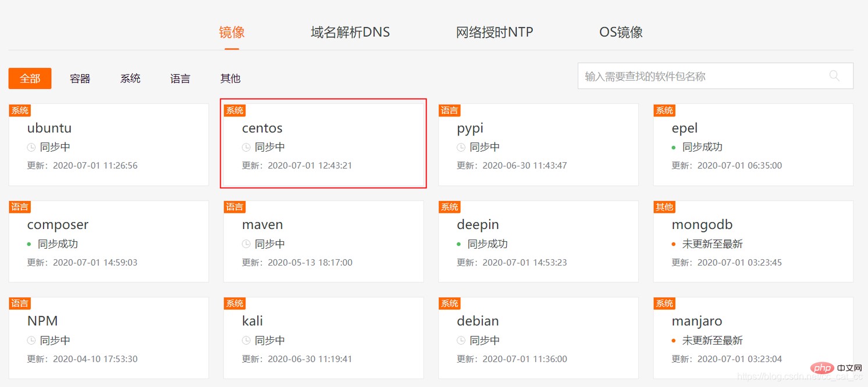Screen dimensions: 868x387
Task: Click the orange status dot on mongodb card
Action: 674,244
